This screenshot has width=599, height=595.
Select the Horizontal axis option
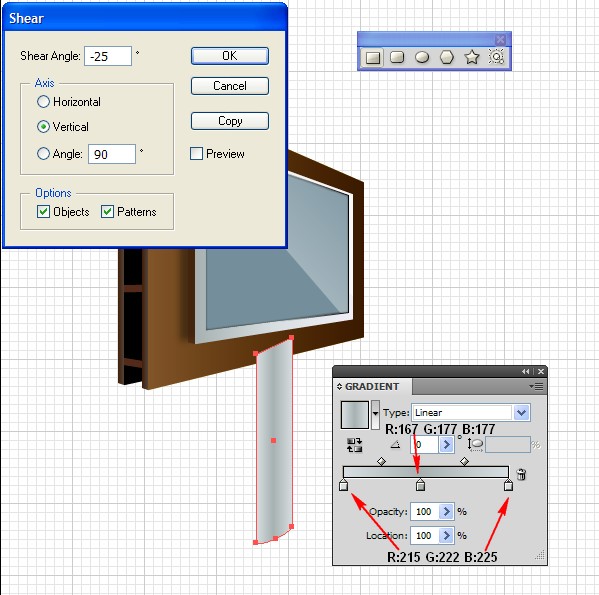coord(43,102)
